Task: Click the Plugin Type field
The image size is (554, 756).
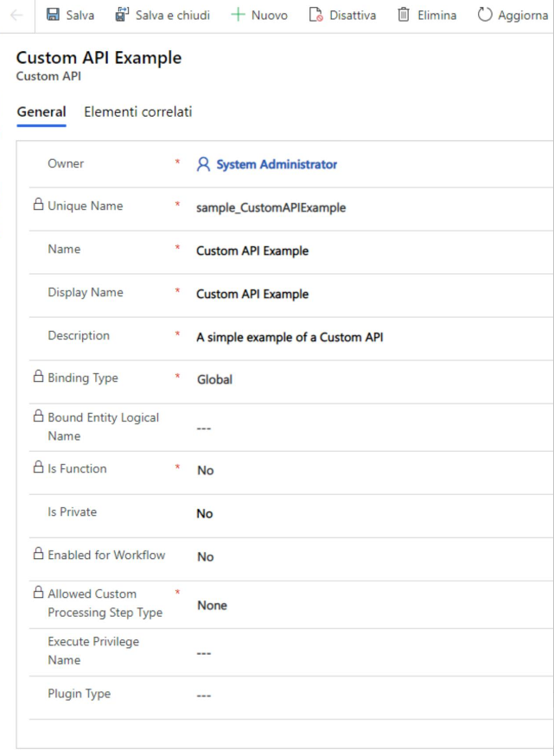Action: (205, 694)
